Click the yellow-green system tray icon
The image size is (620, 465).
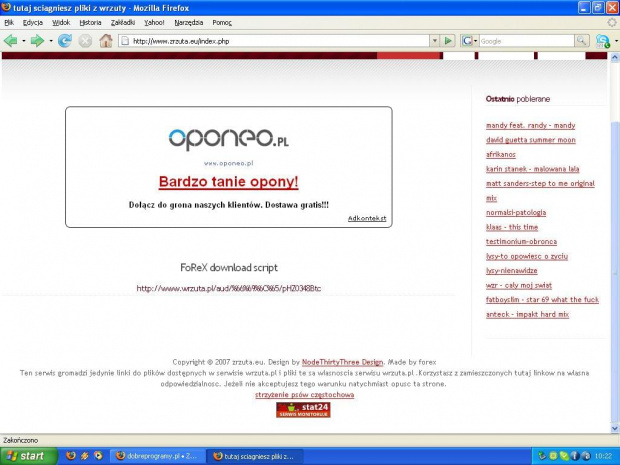pos(553,456)
